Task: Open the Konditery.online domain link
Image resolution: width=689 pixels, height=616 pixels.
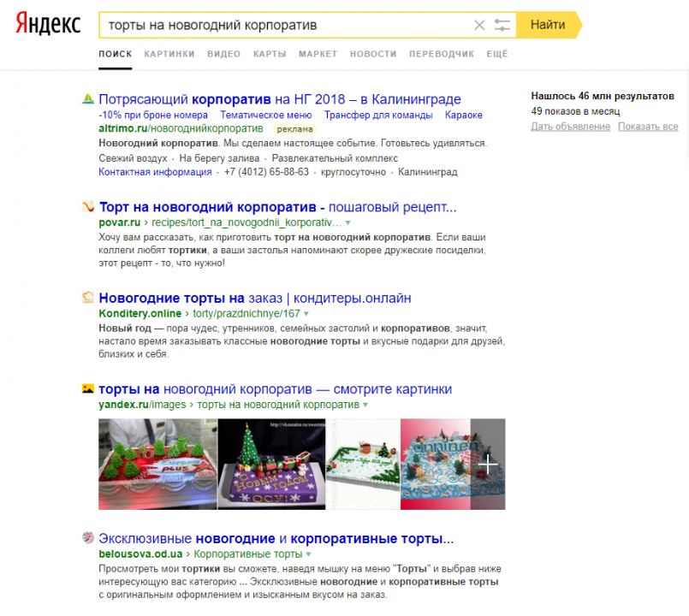Action: (140, 313)
